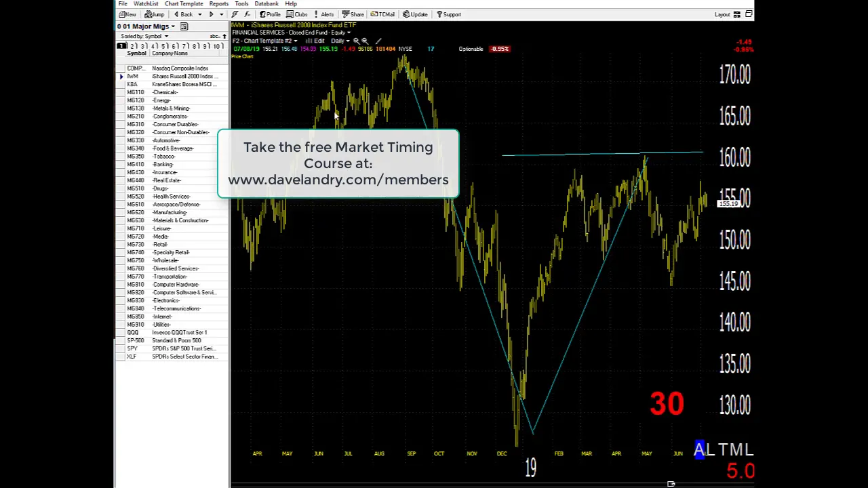Select the KraneShares Bosera MSCI row

click(x=172, y=84)
